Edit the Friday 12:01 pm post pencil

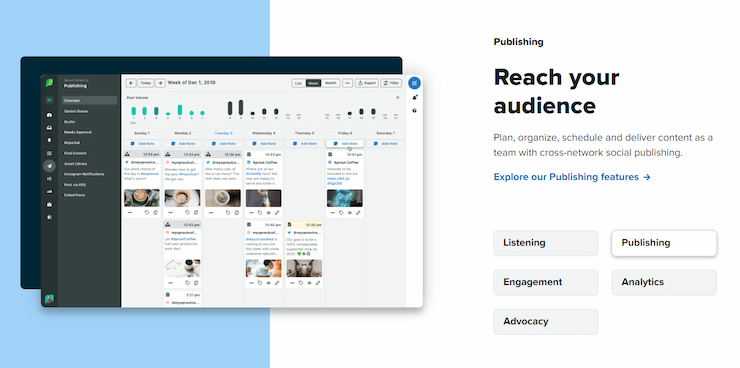(358, 213)
